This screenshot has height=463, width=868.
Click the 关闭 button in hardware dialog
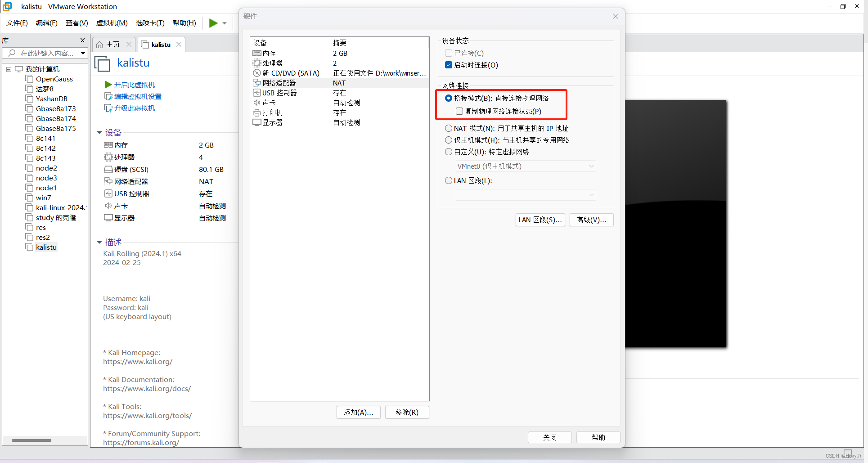[550, 437]
